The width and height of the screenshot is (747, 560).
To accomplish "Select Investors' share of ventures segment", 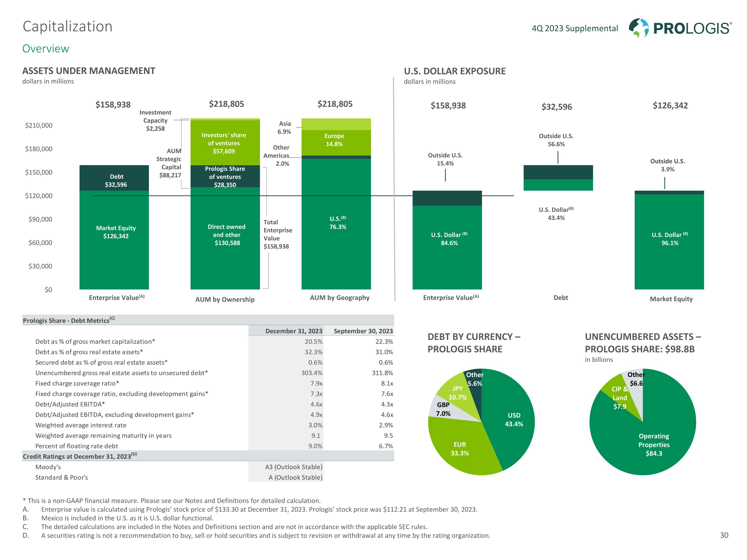I will pyautogui.click(x=225, y=143).
